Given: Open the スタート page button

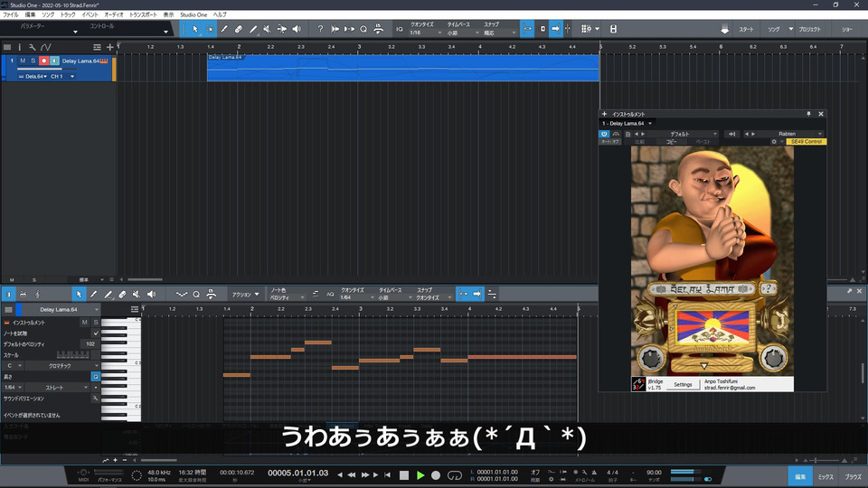Looking at the screenshot, I should [x=746, y=29].
